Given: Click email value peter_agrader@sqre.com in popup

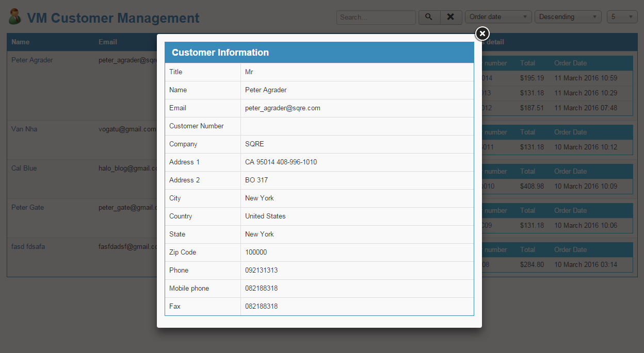Looking at the screenshot, I should click(283, 108).
